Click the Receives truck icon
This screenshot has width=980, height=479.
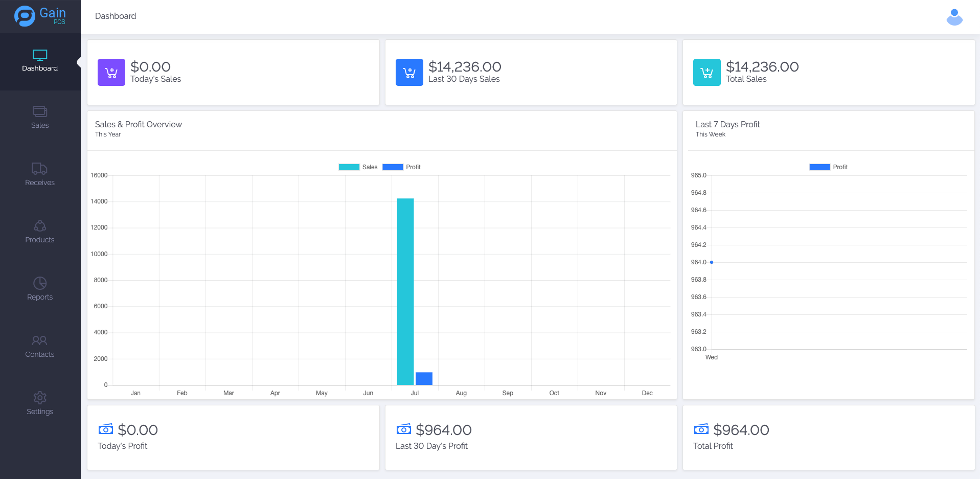click(40, 169)
